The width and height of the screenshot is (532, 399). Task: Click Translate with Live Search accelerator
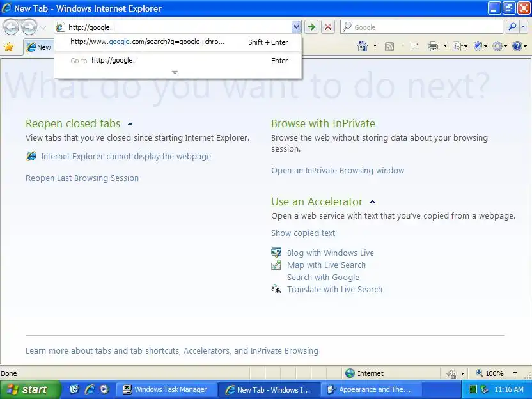coord(334,290)
